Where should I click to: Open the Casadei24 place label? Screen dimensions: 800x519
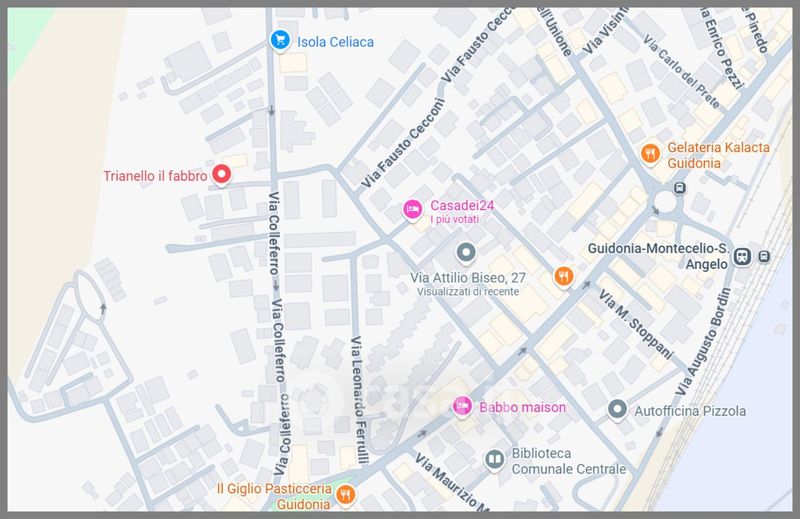pos(462,205)
